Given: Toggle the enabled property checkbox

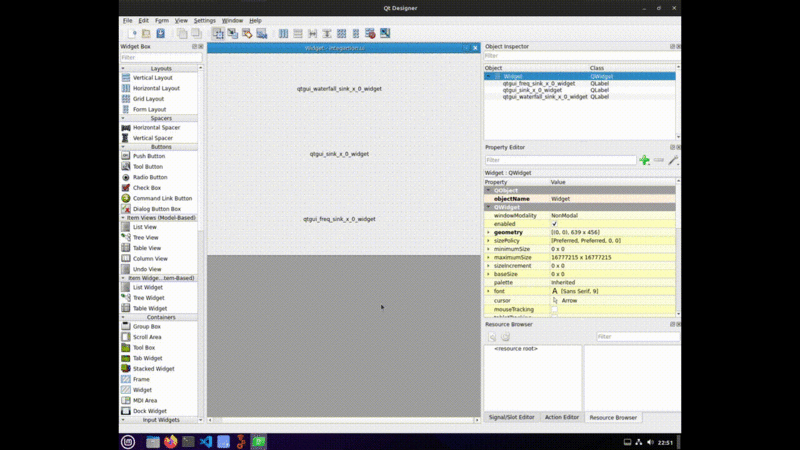Looking at the screenshot, I should (554, 224).
